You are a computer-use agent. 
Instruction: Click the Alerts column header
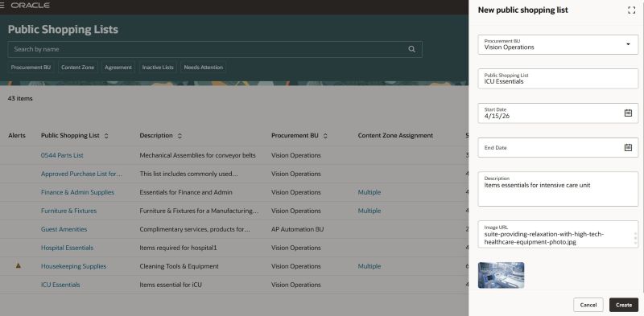click(x=17, y=135)
